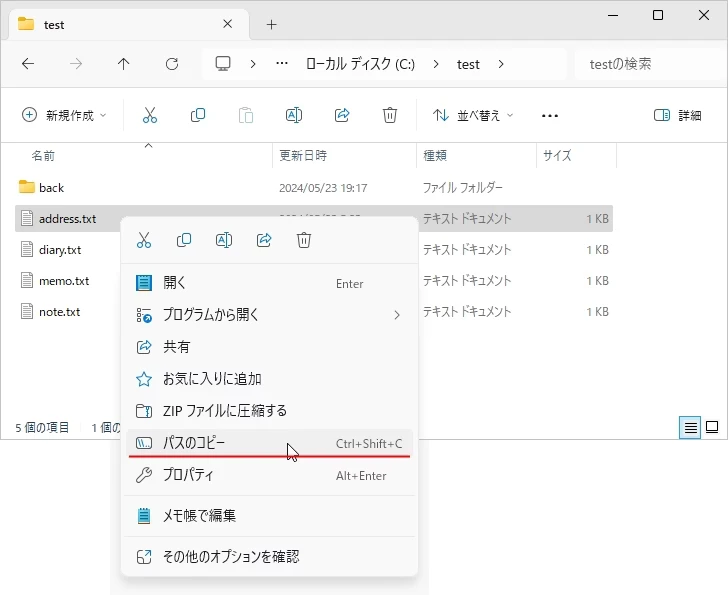Sort by the 種類 column header
Image resolution: width=728 pixels, height=595 pixels.
435,155
